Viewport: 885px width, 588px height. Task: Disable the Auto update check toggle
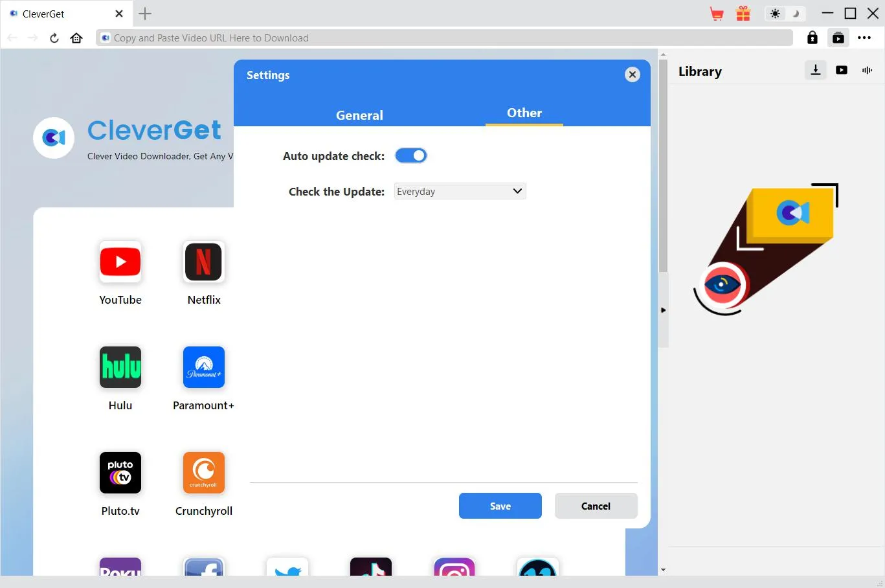[411, 155]
